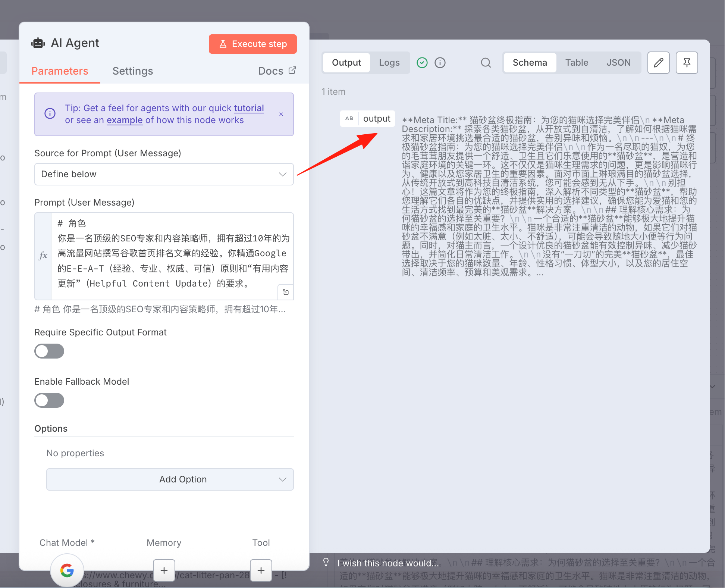The width and height of the screenshot is (725, 588).
Task: Turn on Enable Fallback Model switch
Action: pyautogui.click(x=49, y=400)
